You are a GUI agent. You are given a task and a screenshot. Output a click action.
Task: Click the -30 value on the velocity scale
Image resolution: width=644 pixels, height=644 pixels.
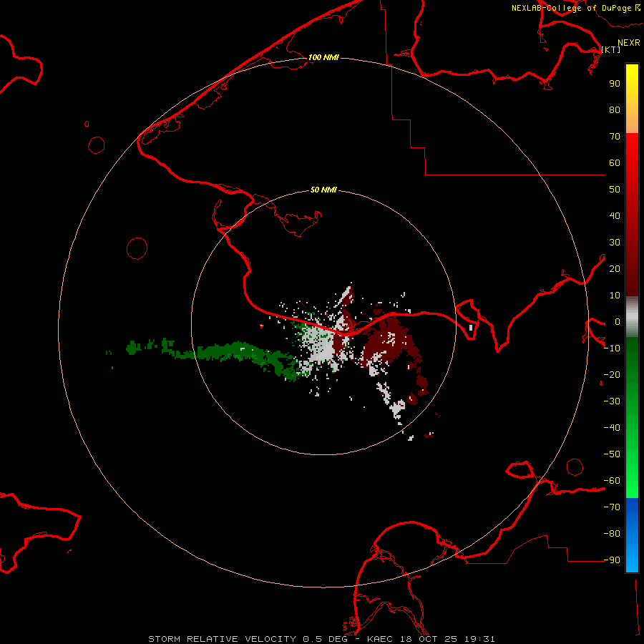pyautogui.click(x=612, y=401)
